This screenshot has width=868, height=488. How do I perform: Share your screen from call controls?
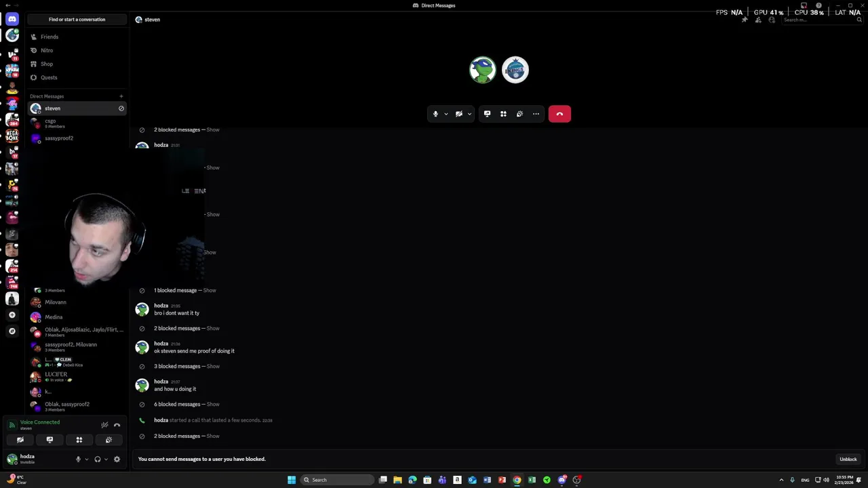[487, 114]
